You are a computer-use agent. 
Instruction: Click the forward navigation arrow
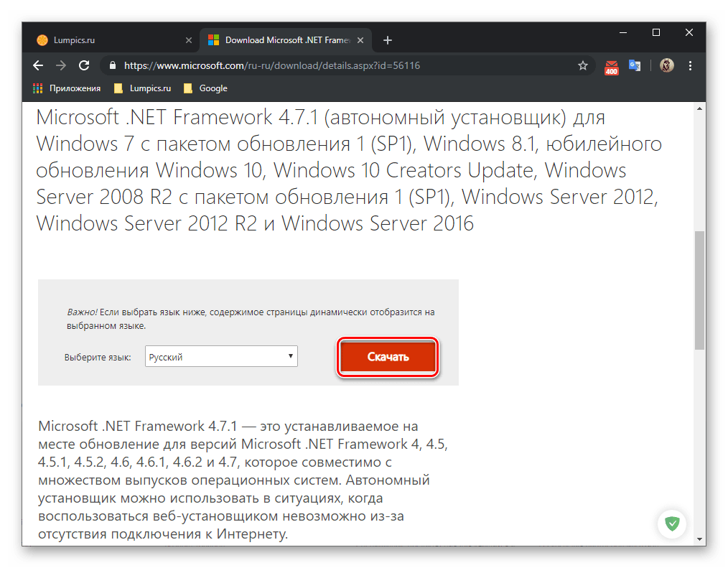(x=61, y=65)
